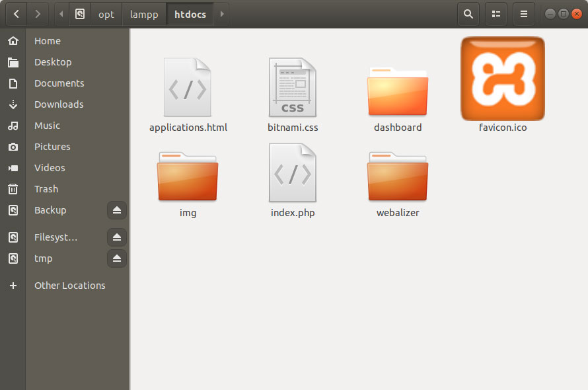
Task: Open the favicon.ico XAMPP icon
Action: (502, 79)
